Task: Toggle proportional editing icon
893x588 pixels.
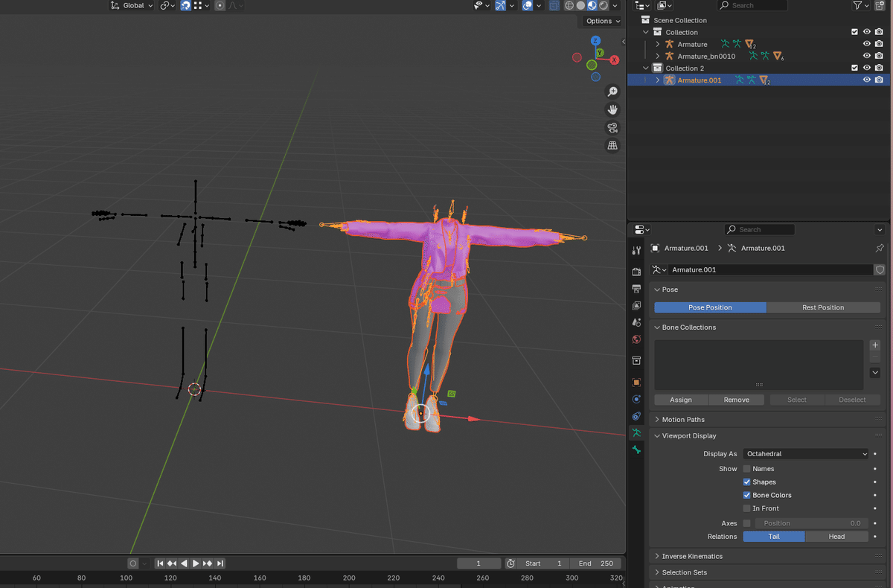Action: 220,5
